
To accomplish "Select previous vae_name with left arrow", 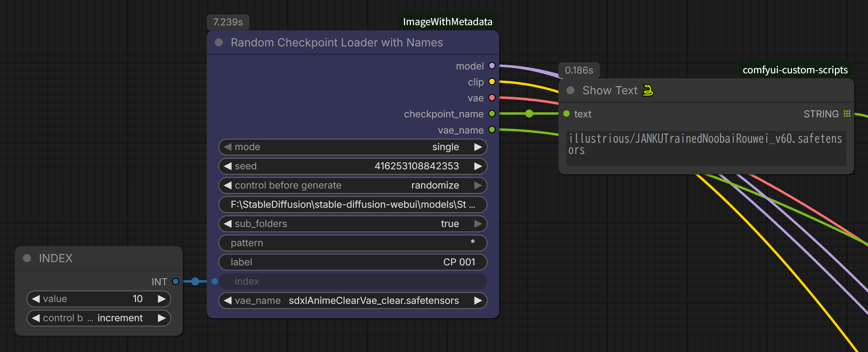I will 228,301.
